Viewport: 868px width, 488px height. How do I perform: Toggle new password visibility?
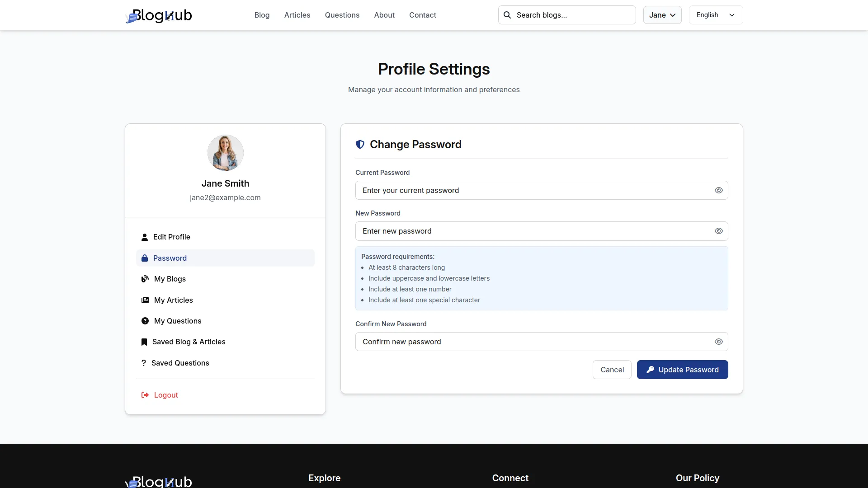click(x=718, y=231)
